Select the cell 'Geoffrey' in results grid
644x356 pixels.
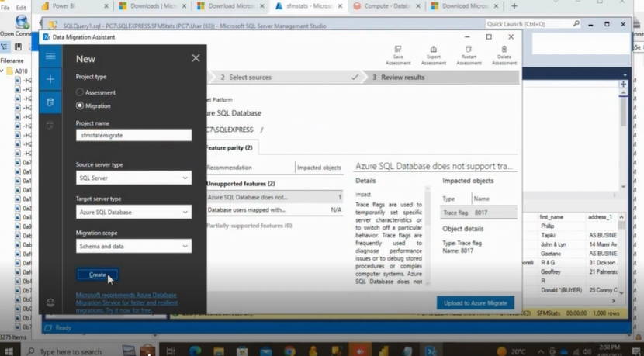pos(551,271)
